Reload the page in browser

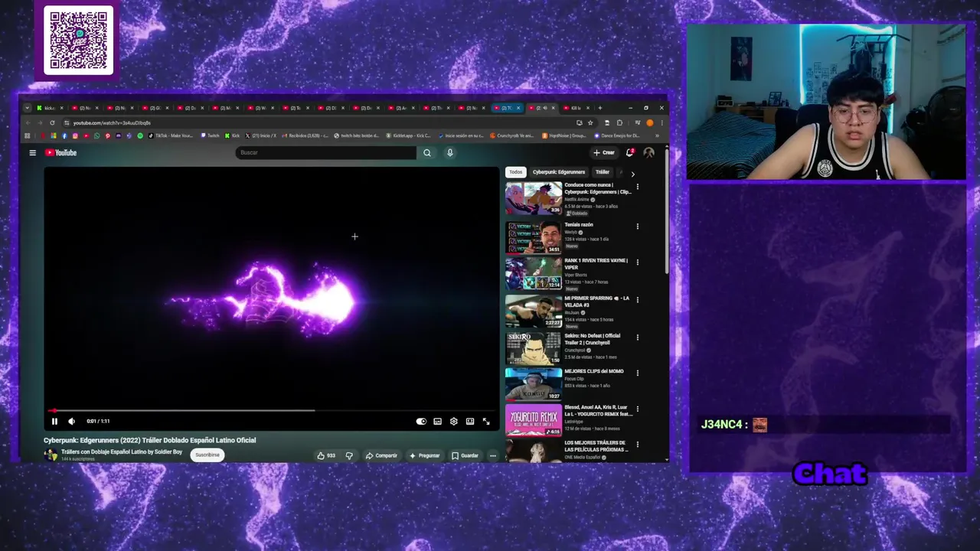coord(52,122)
